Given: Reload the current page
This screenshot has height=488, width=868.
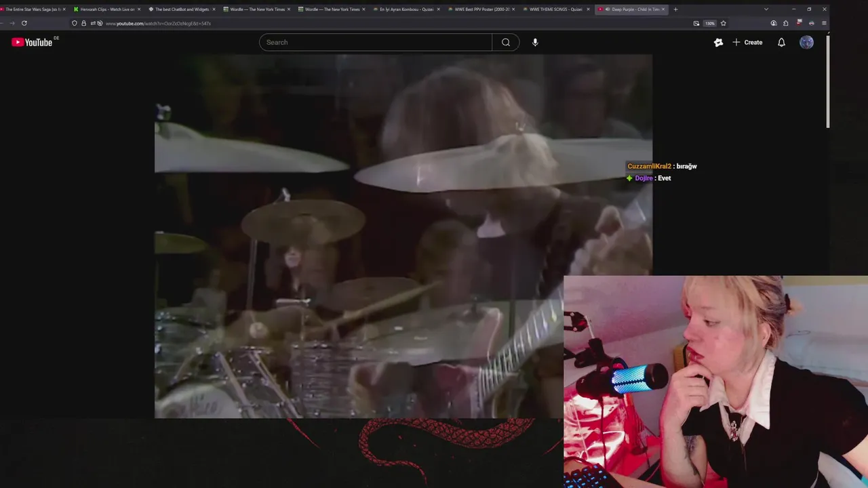Looking at the screenshot, I should (x=24, y=23).
